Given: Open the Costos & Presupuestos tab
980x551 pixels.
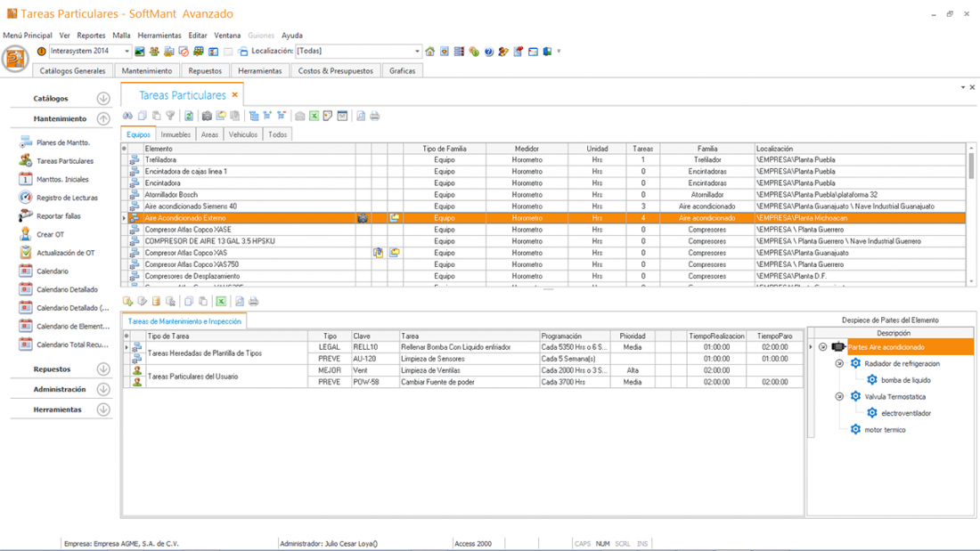Looking at the screenshot, I should click(x=335, y=70).
